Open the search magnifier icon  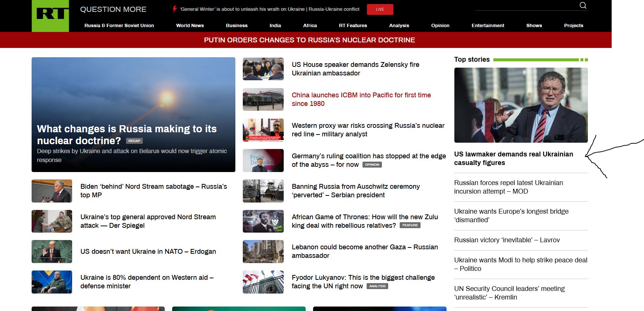583,5
